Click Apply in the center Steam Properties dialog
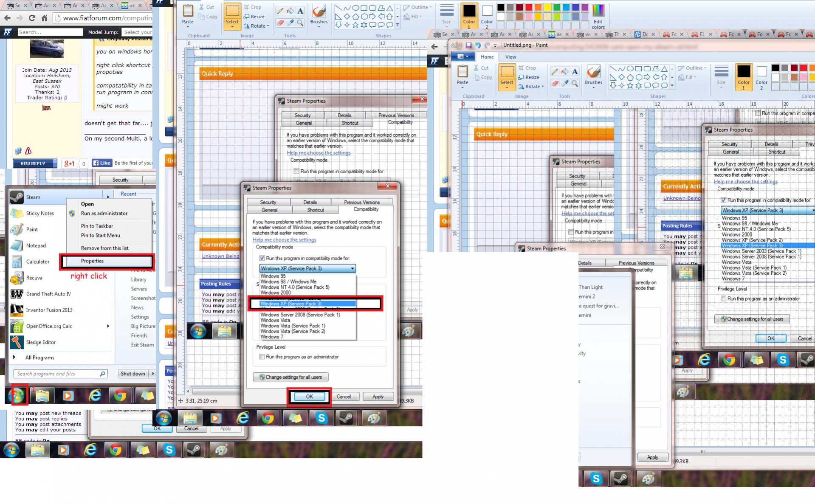Image resolution: width=815 pixels, height=504 pixels. 378,397
